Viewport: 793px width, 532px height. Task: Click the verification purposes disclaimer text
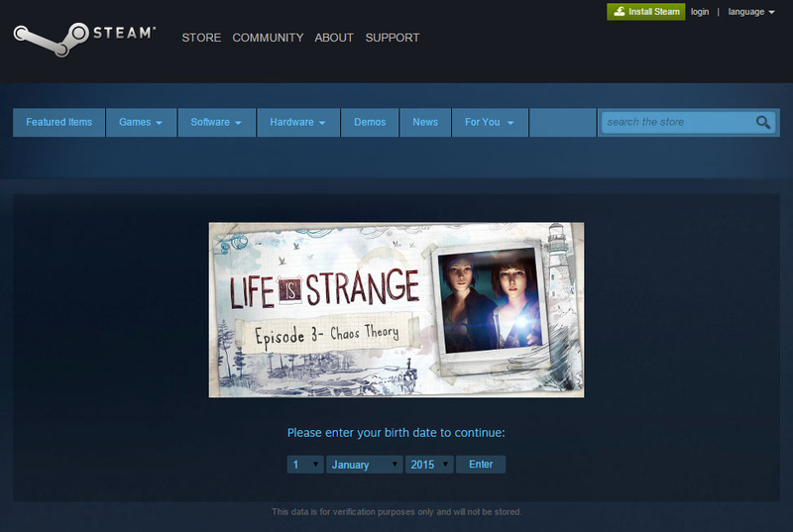pyautogui.click(x=396, y=512)
